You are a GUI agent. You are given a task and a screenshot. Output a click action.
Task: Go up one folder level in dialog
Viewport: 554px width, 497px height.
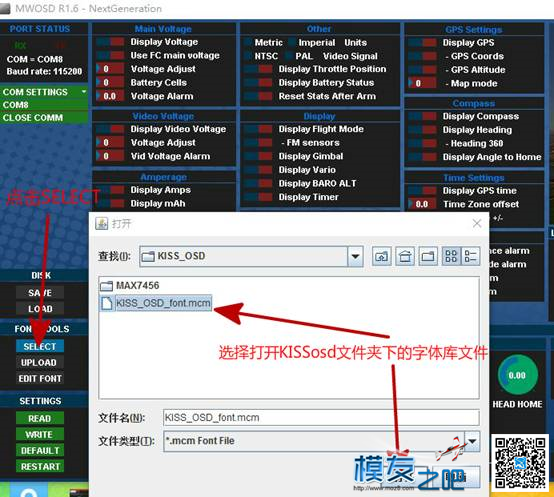(382, 256)
